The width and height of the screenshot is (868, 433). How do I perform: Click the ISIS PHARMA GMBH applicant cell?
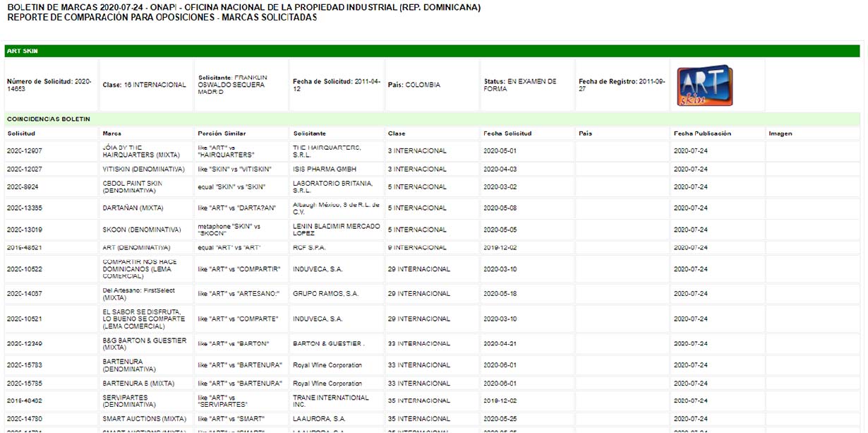point(325,170)
